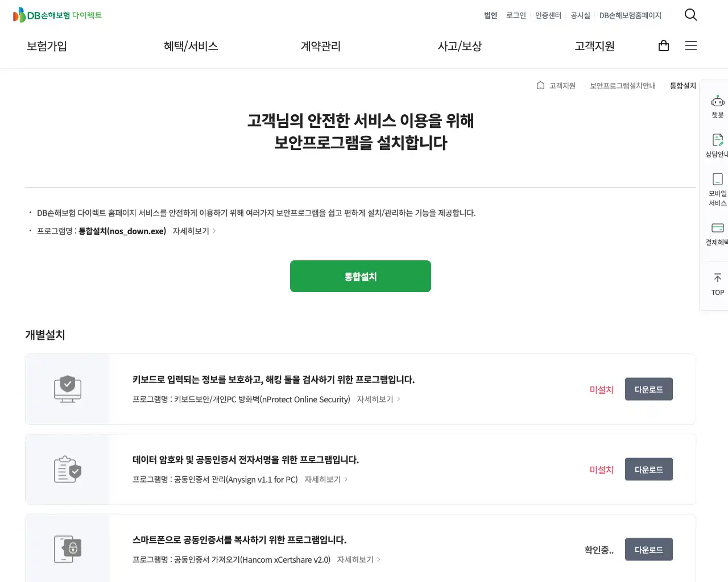The width and height of the screenshot is (728, 582).
Task: Open the shopping bag icon
Action: point(663,46)
